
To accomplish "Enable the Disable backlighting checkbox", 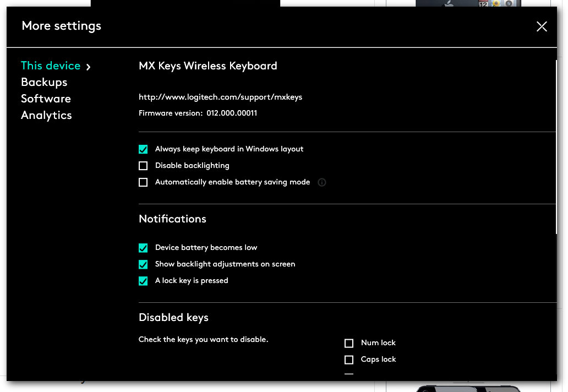I will (x=143, y=166).
